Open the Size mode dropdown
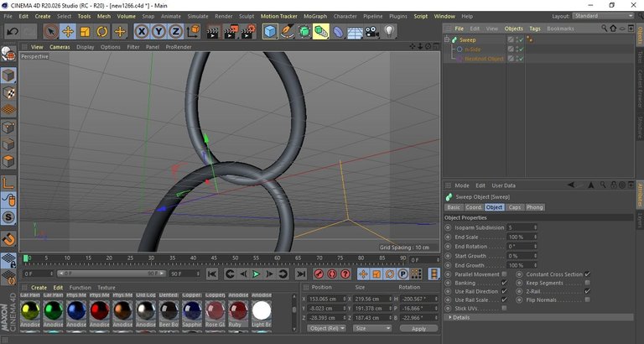This screenshot has width=644, height=344. pos(372,328)
